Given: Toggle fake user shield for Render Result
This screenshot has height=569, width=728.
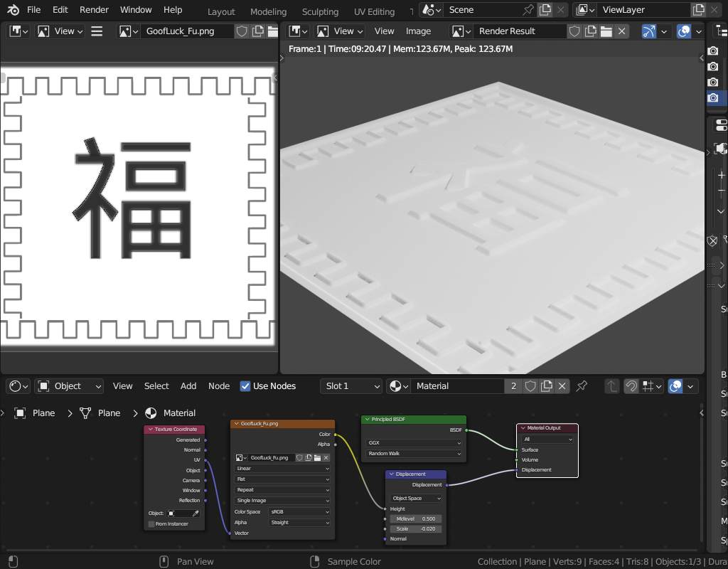Looking at the screenshot, I should 574,31.
